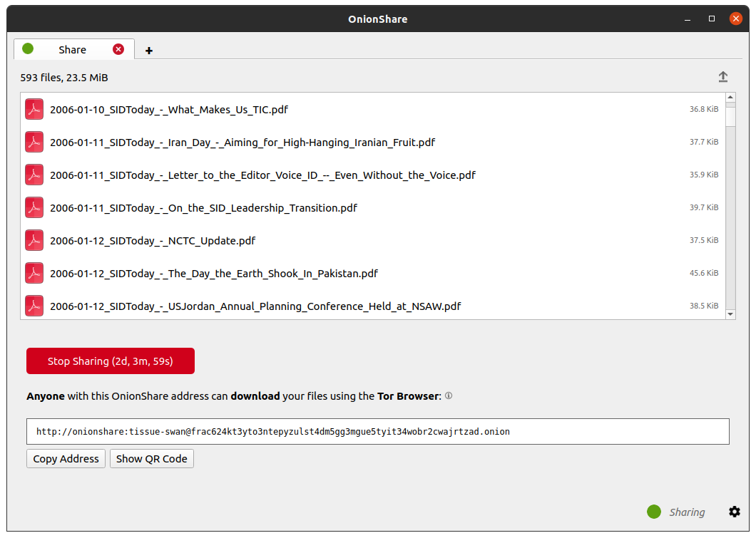756x538 pixels.
Task: Click the 36.8 KiB file size
Action: pyautogui.click(x=703, y=109)
